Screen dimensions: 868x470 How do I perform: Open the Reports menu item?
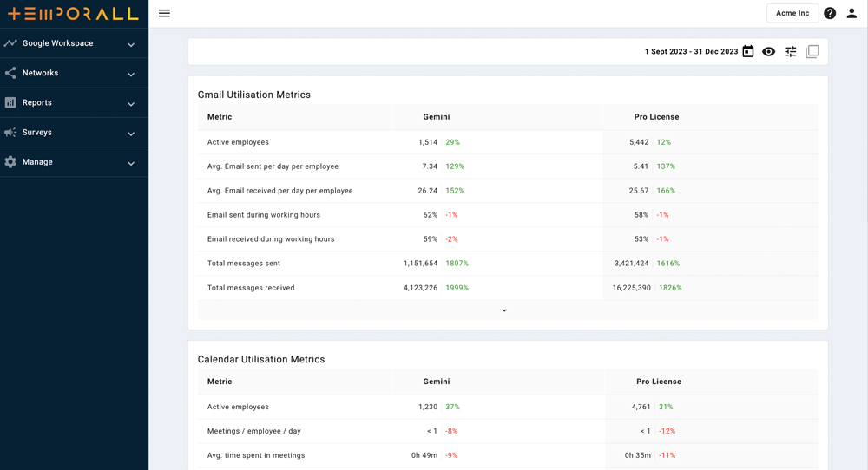pos(74,102)
